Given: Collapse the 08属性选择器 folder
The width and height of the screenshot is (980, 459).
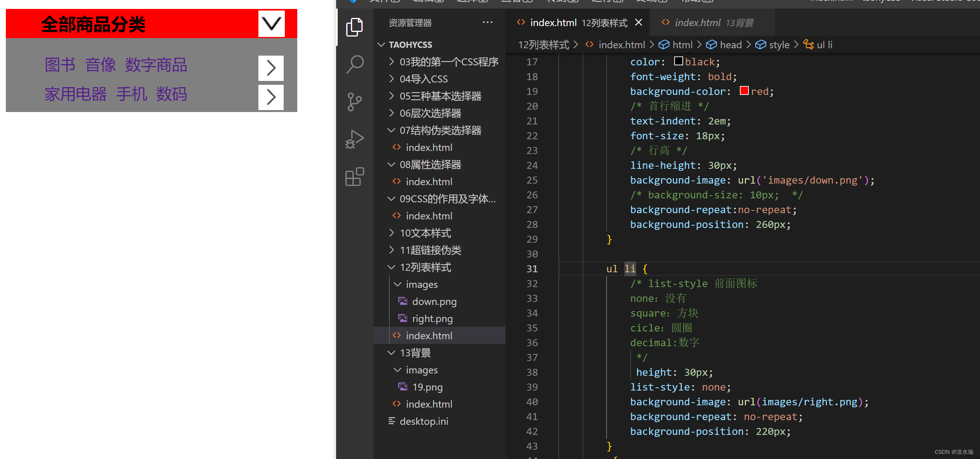Looking at the screenshot, I should click(x=392, y=165).
